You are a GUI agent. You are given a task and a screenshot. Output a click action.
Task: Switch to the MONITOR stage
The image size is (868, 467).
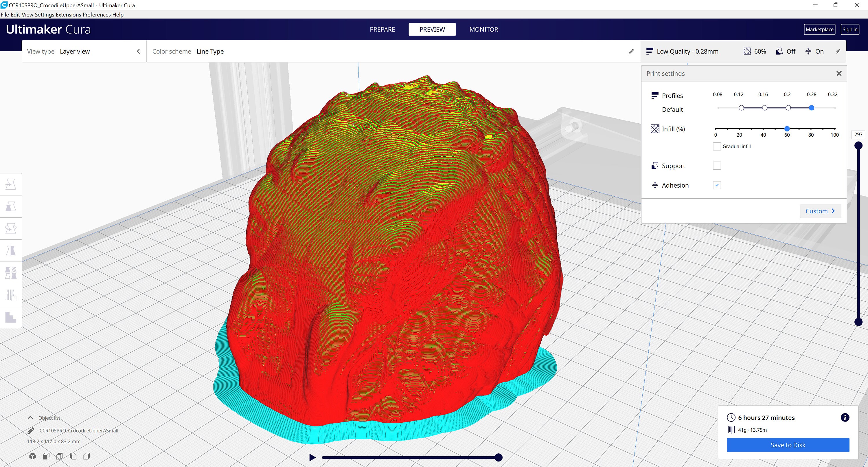[483, 29]
